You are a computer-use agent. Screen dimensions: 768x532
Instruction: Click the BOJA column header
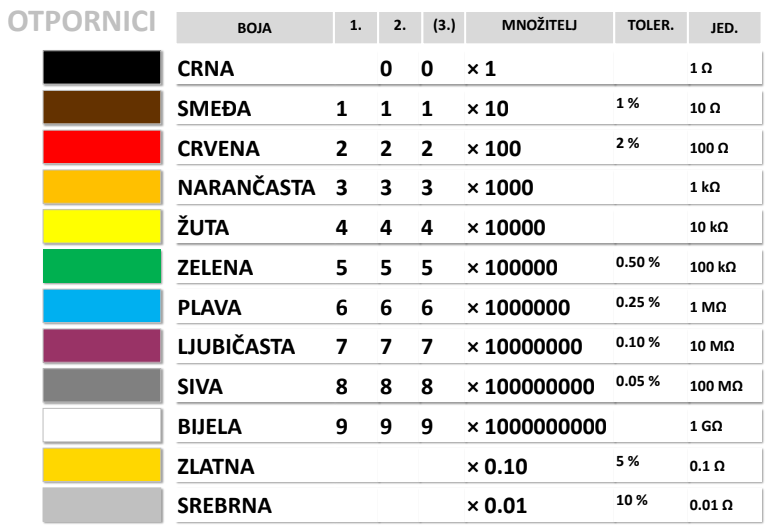(254, 28)
